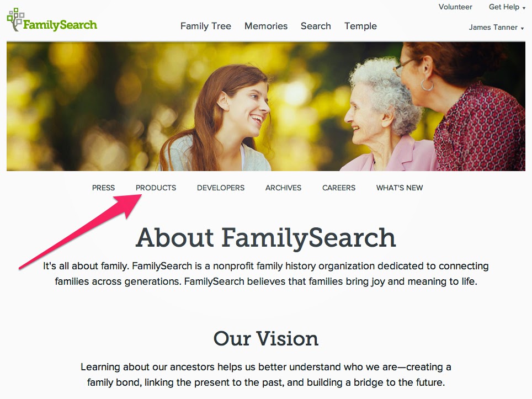Viewport: 532px width, 399px height.
Task: Click the hero banner photo of three women
Action: [266, 106]
